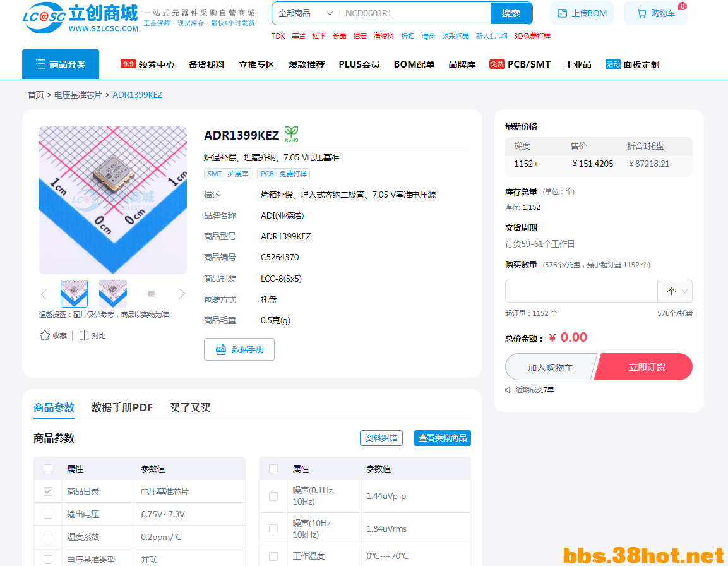Click the PCB 免费打样 tag
Viewport: 728px width, 566px height.
[x=283, y=174]
